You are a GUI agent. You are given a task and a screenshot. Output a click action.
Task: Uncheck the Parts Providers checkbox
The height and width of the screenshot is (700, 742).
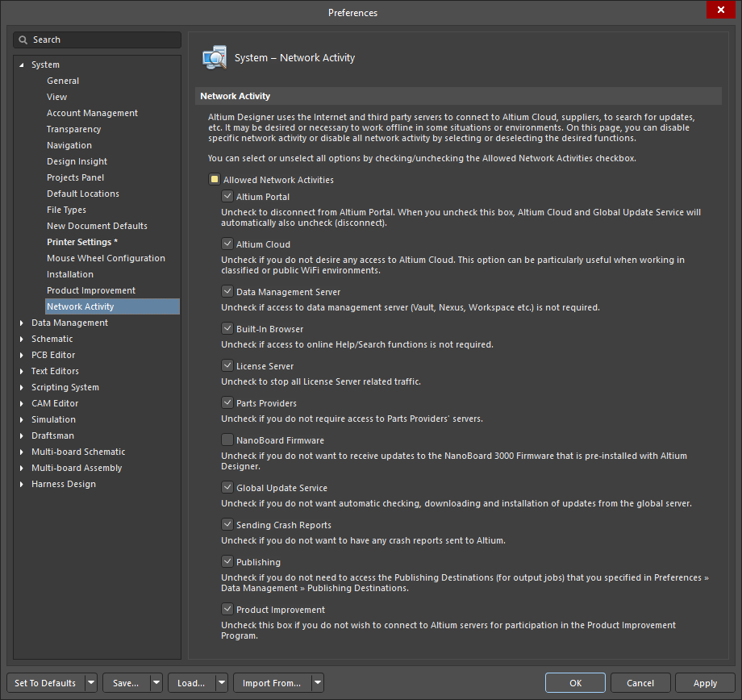click(x=227, y=402)
